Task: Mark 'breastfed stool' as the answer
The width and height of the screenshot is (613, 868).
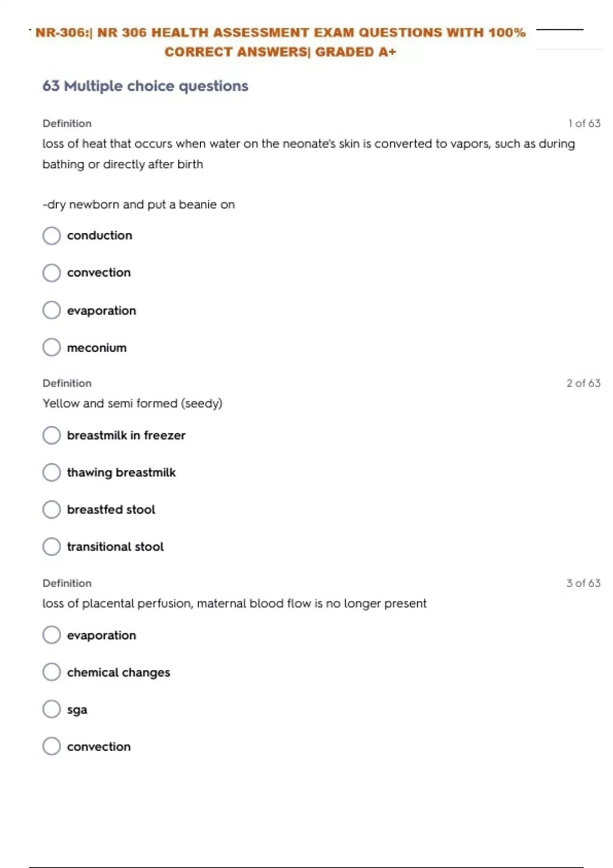Action: pos(52,510)
